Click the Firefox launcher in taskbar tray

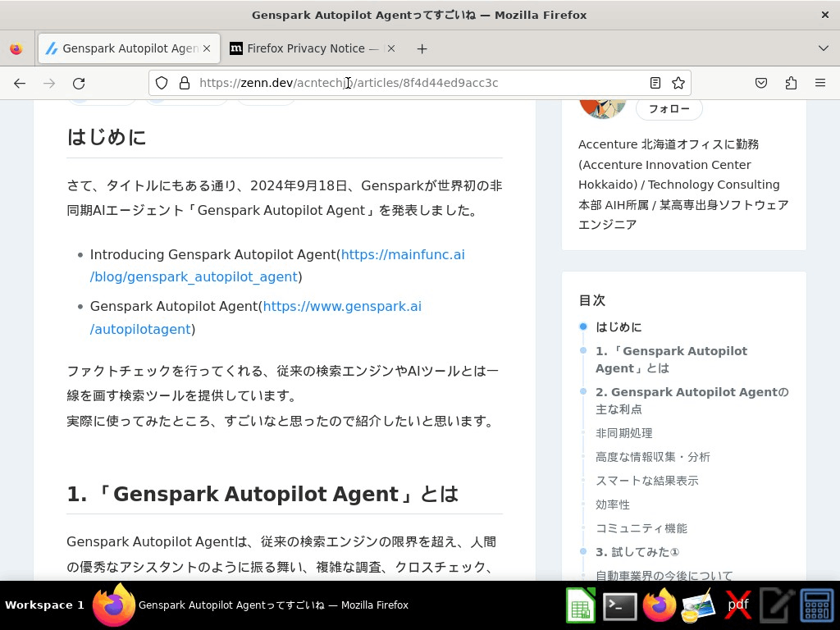[x=659, y=605]
